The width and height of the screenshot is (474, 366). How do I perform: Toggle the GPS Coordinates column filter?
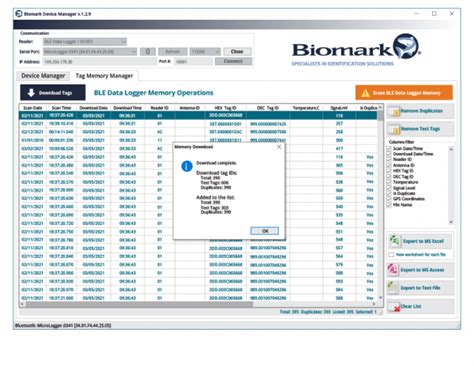pyautogui.click(x=389, y=199)
